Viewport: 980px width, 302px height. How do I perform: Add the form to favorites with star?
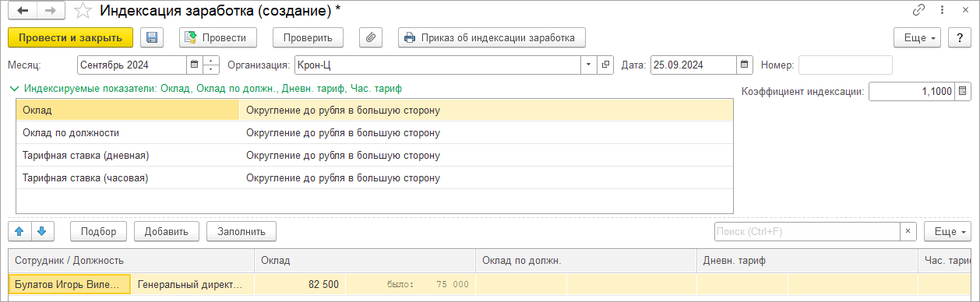click(x=83, y=11)
